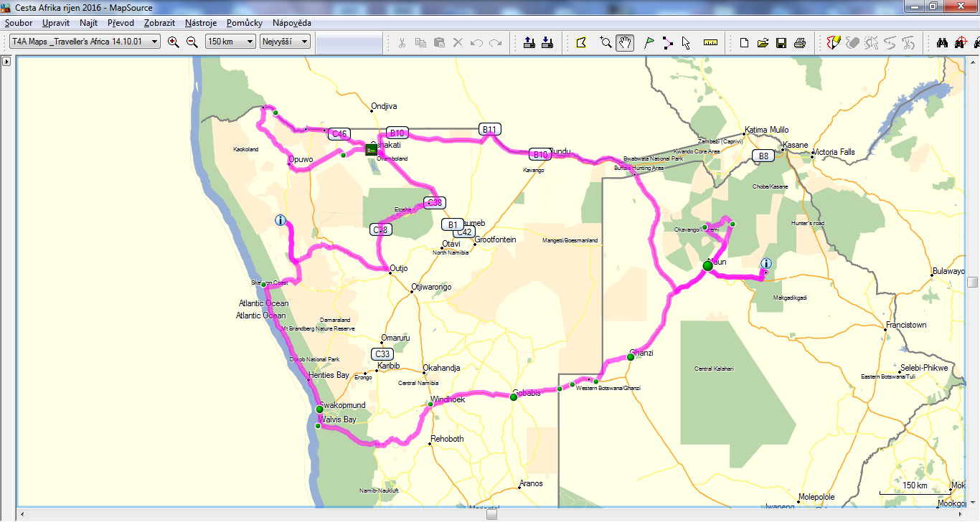Click the Save floppy disk button
980x522 pixels.
click(x=781, y=43)
